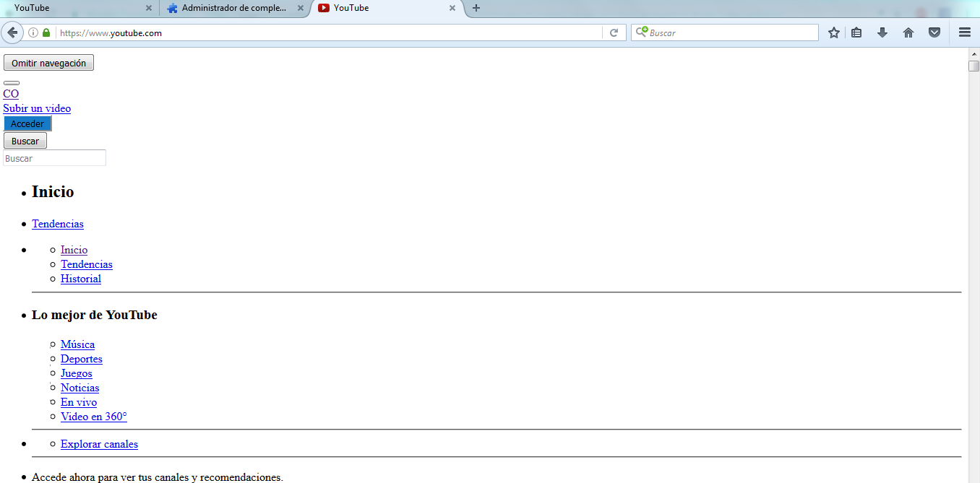980x483 pixels.
Task: Reload the page with the refresh icon
Action: point(614,32)
